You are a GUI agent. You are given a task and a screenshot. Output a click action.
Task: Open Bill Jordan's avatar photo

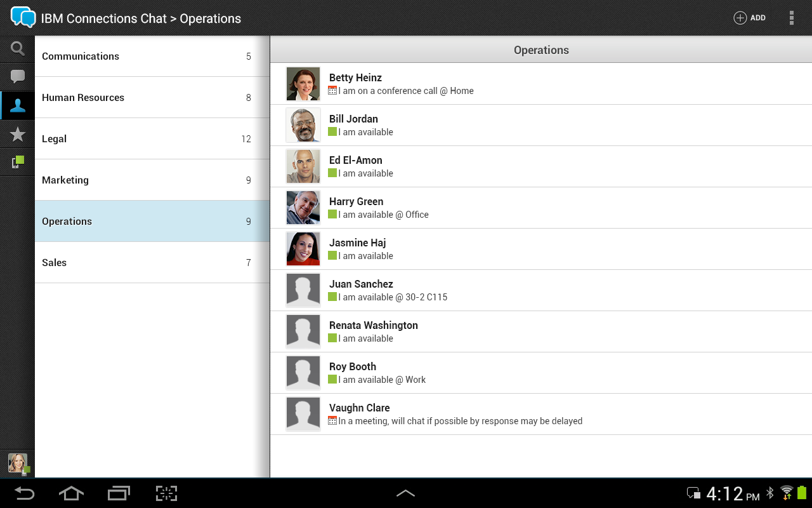tap(303, 125)
